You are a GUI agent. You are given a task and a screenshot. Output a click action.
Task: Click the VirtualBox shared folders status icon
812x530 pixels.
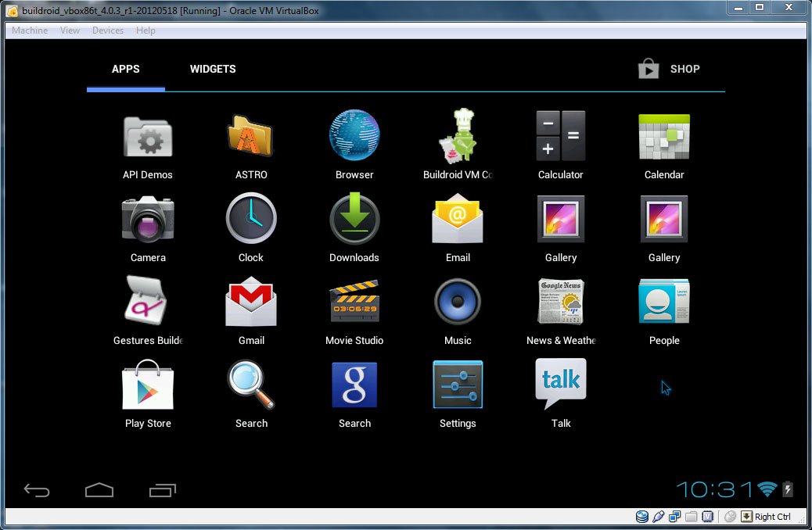point(692,517)
